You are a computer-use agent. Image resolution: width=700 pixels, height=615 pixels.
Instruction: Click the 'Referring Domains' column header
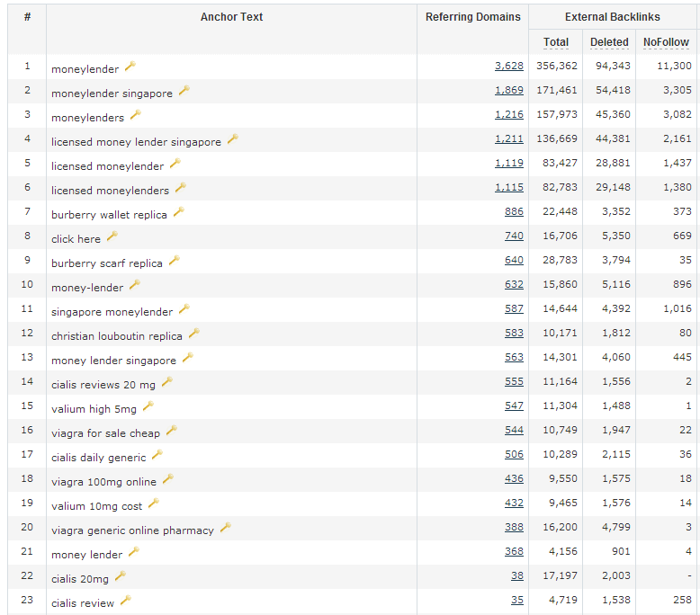(472, 17)
